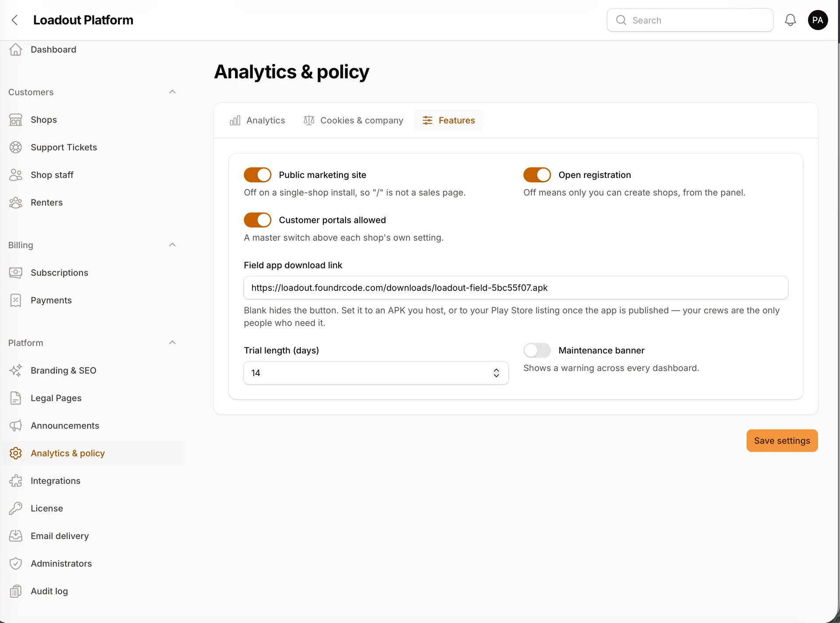Click the Dashboard home icon
840x623 pixels.
(x=16, y=49)
